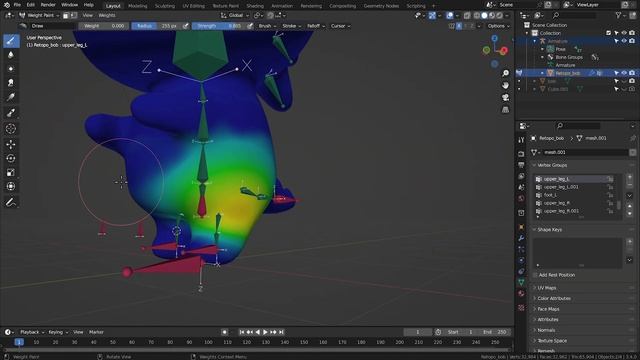
Task: Open the Playback menu in timeline
Action: (x=32, y=332)
